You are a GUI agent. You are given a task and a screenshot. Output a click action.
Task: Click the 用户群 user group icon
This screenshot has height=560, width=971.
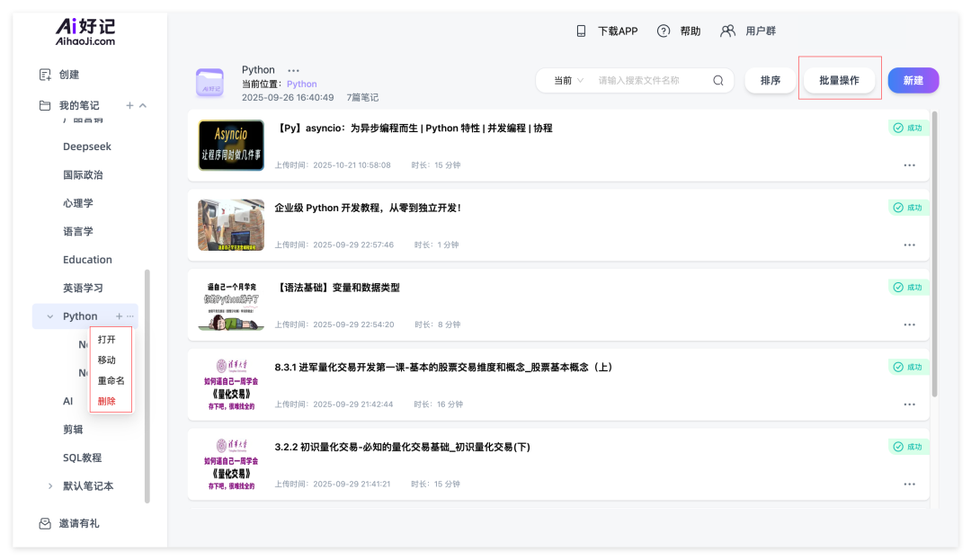[729, 30]
